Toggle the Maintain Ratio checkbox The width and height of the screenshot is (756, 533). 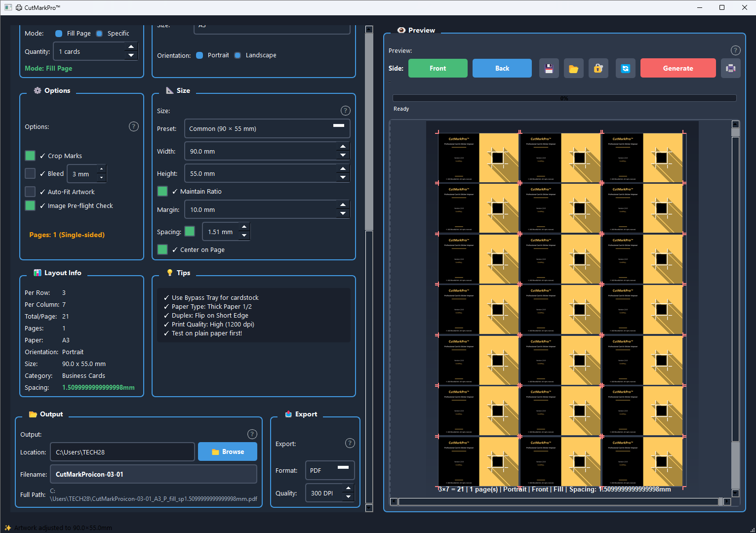(x=162, y=191)
